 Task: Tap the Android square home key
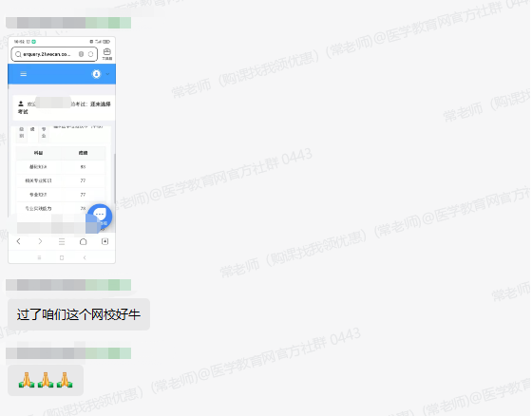[x=62, y=257]
